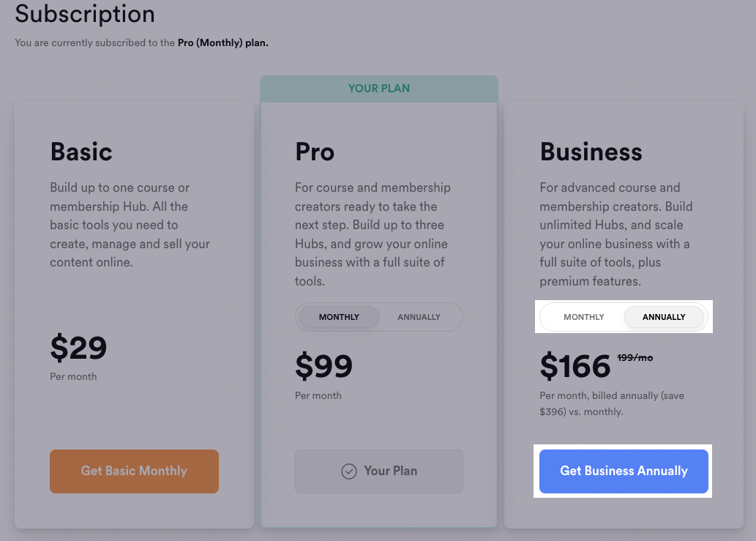Screen dimensions: 756x541
Task: Click the YOUR PLAN banner header
Action: tap(379, 89)
